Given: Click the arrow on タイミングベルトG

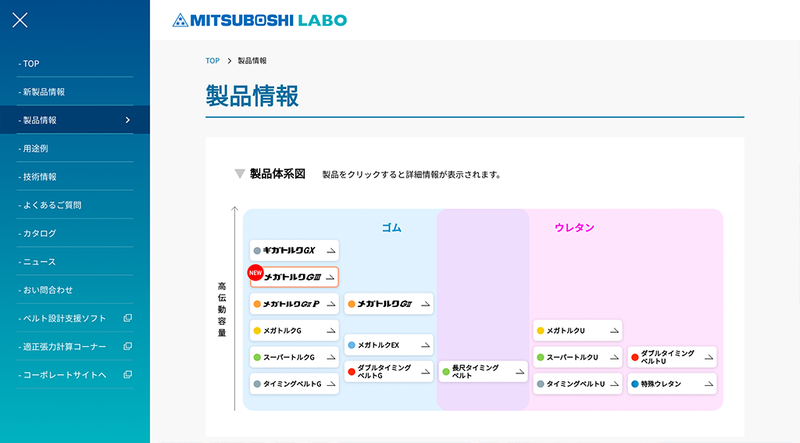Looking at the screenshot, I should coord(331,384).
